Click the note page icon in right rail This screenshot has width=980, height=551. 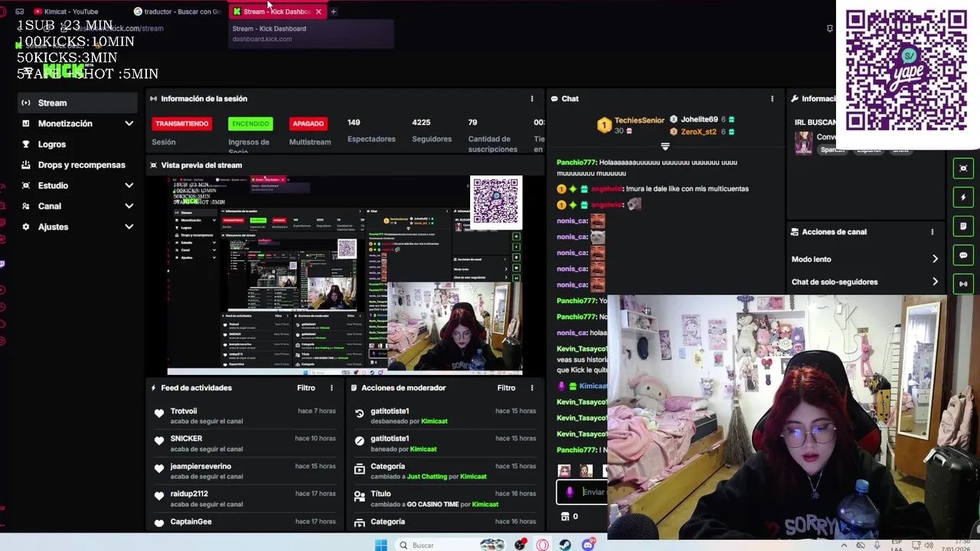pos(963,227)
